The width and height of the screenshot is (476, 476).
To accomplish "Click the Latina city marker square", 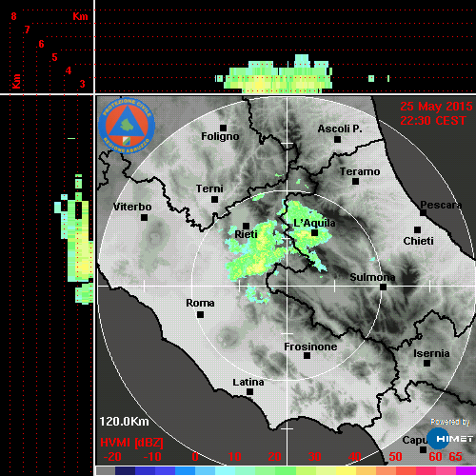I will point(250,392).
